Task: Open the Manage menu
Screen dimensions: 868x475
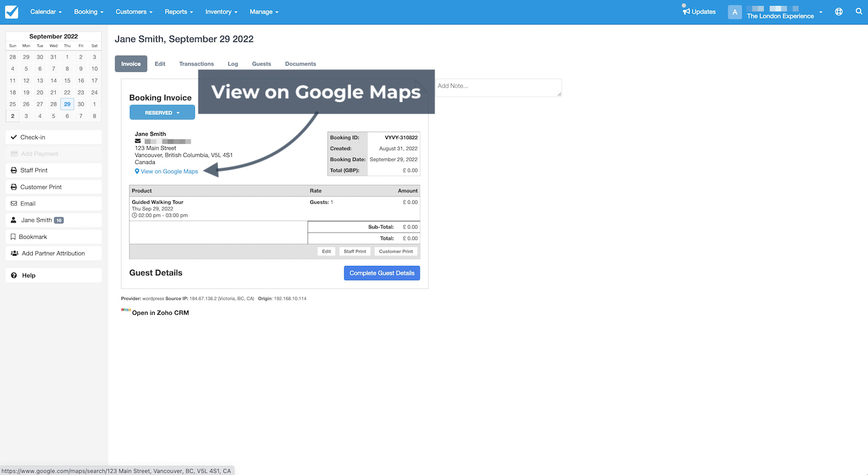Action: (264, 12)
